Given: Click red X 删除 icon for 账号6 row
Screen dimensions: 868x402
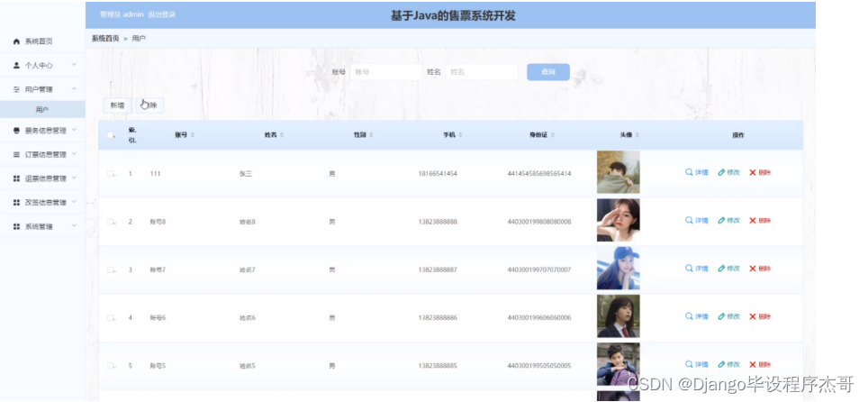Looking at the screenshot, I should [x=753, y=316].
